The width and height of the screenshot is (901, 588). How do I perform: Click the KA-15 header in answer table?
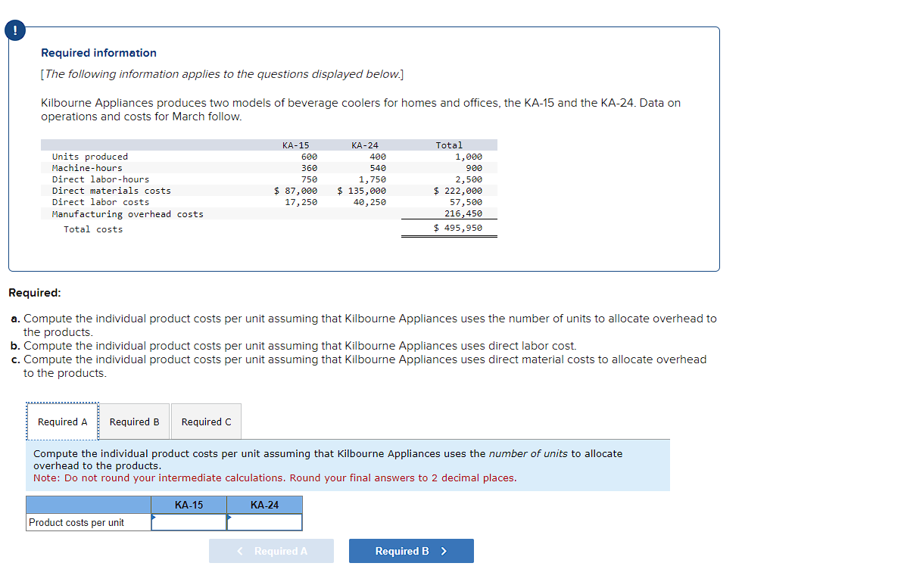pos(189,506)
